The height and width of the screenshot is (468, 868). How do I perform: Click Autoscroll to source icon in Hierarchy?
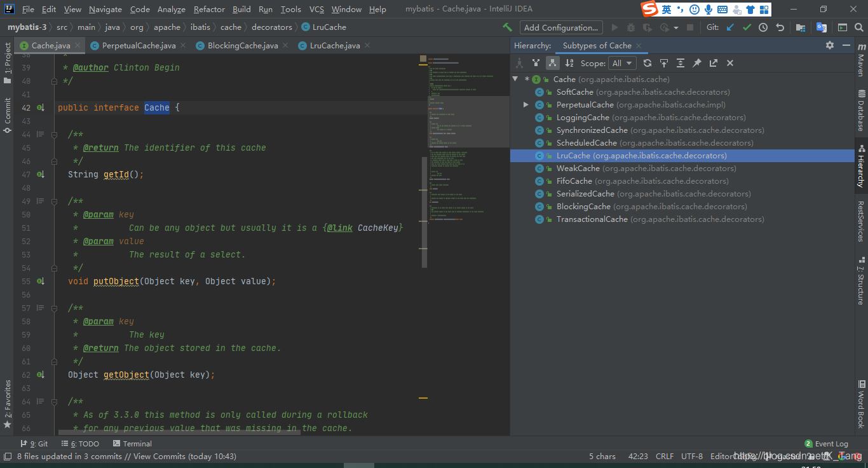pos(664,63)
